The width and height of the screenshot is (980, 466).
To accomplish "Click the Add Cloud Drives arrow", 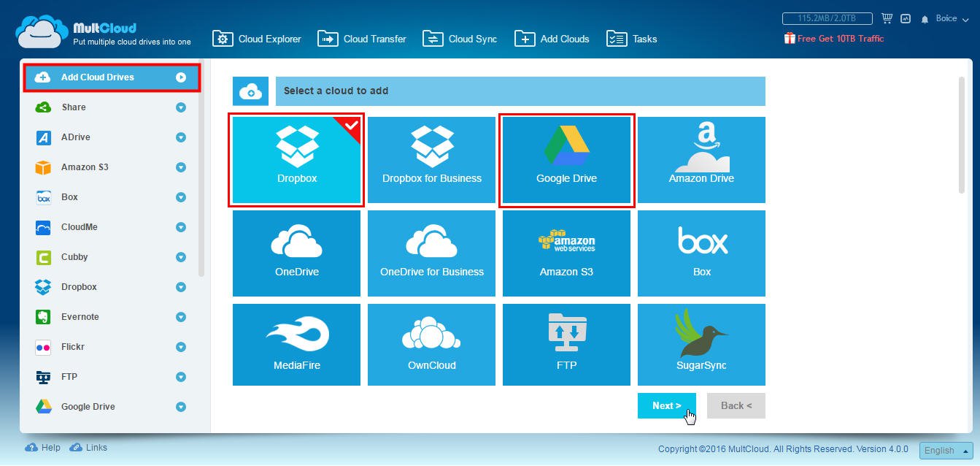I will click(x=181, y=77).
